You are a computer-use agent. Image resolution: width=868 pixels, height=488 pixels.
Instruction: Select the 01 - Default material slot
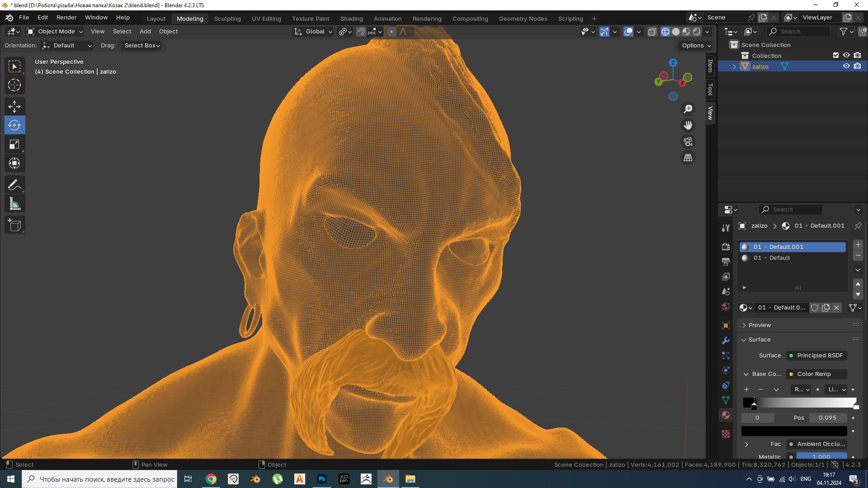pyautogui.click(x=771, y=258)
